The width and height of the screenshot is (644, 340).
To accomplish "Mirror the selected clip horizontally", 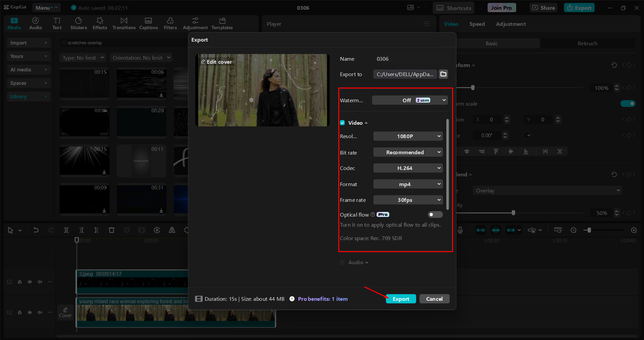I will [x=172, y=230].
